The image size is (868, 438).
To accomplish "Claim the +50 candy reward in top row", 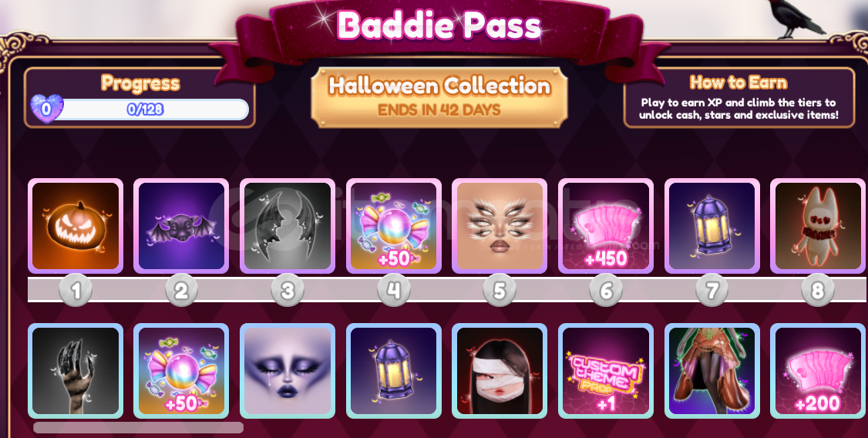I will tap(394, 226).
